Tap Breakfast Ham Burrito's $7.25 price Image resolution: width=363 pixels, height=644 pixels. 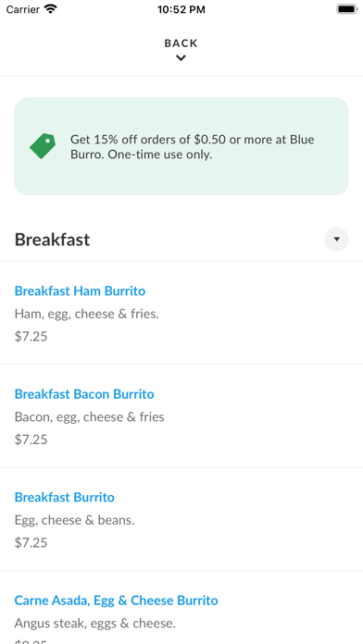31,337
